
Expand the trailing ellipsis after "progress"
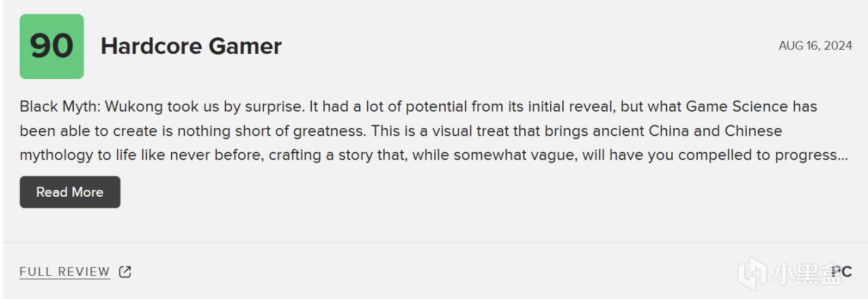click(x=844, y=155)
